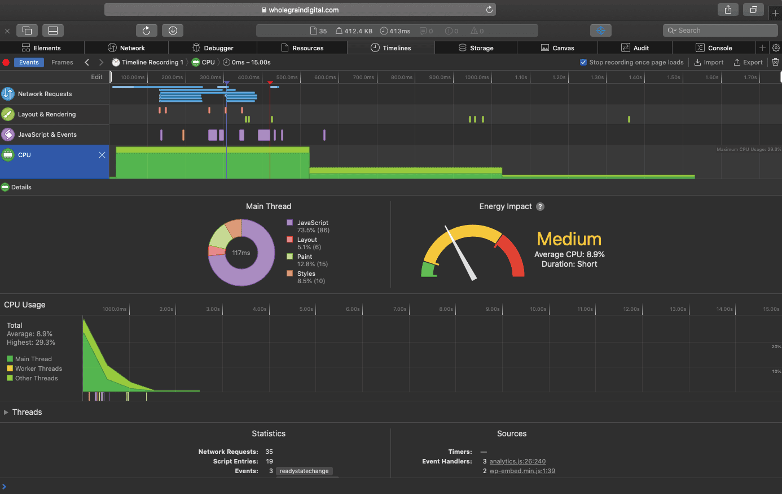Select the JavaScript & Events timeline icon

8,134
